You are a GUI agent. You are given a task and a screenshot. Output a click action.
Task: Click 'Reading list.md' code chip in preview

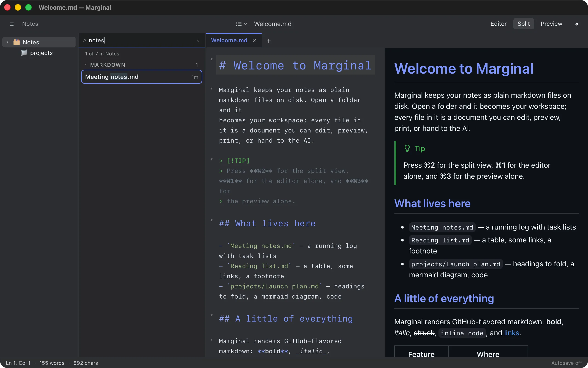pos(440,240)
